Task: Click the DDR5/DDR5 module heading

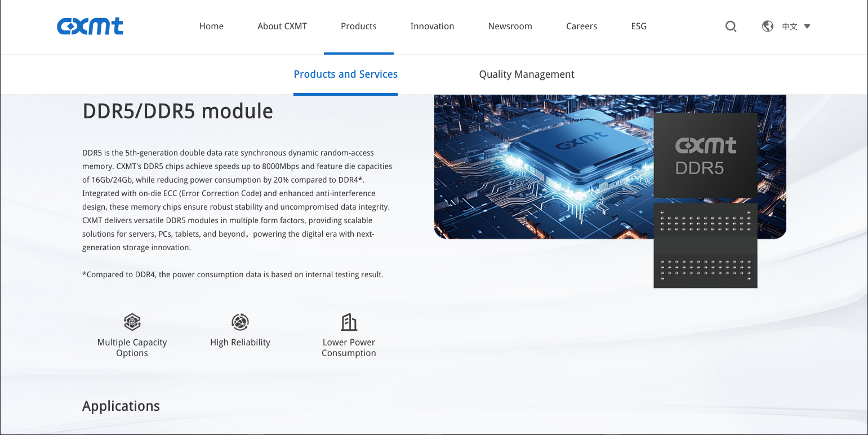Action: click(x=177, y=112)
